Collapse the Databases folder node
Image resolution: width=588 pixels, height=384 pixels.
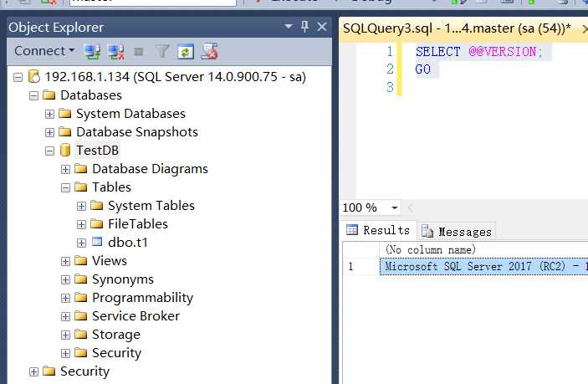(x=33, y=95)
